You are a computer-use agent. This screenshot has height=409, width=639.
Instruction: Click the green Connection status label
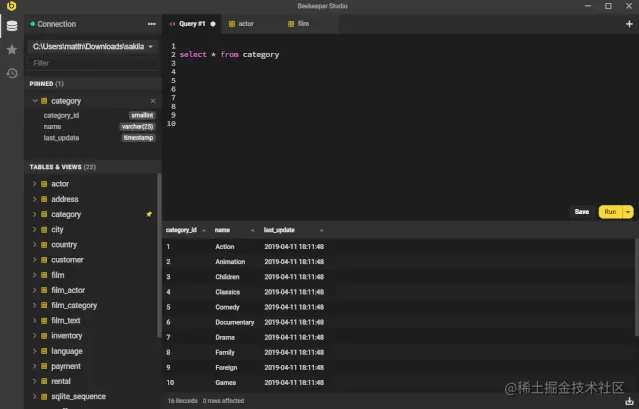pyautogui.click(x=53, y=24)
